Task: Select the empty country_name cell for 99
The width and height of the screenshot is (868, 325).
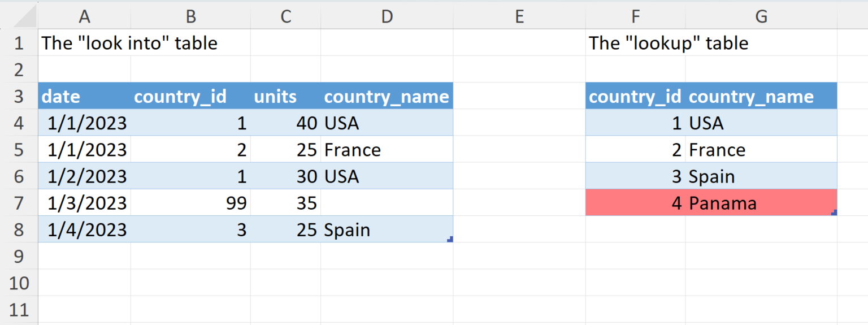Action: pyautogui.click(x=387, y=203)
